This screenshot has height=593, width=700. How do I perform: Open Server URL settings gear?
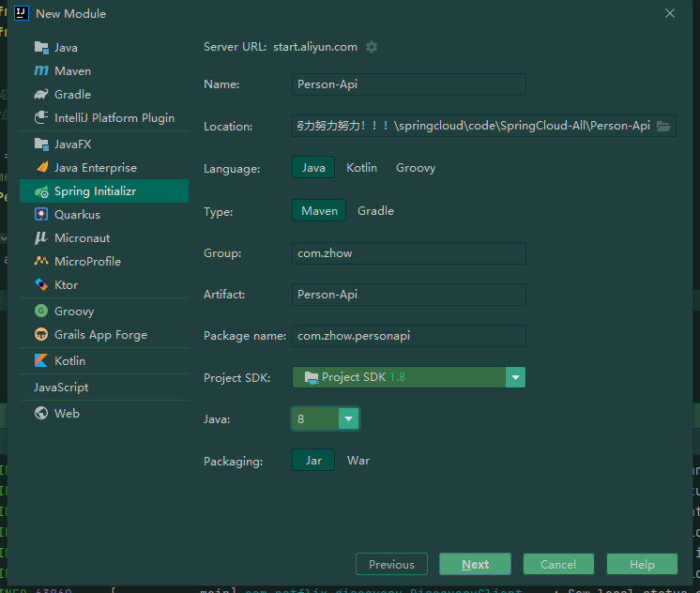372,47
